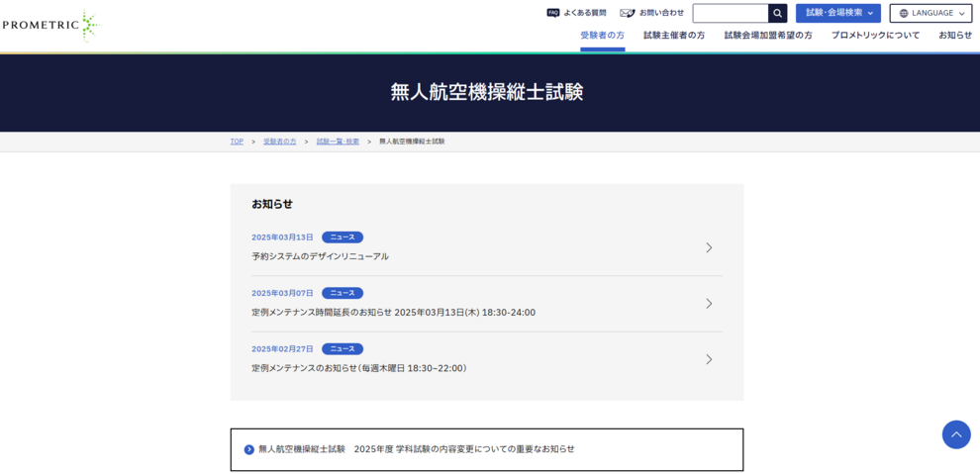Click the magnifier search button
Screen dimensions: 980x474
tap(777, 14)
